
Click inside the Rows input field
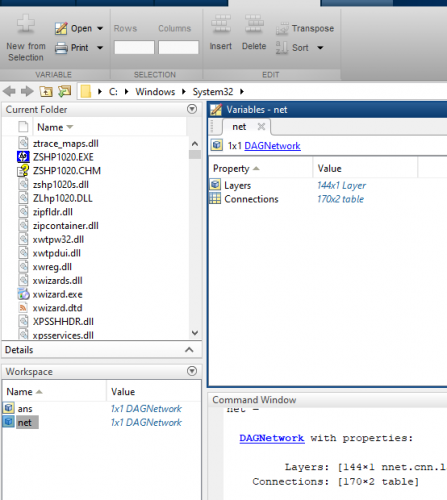(134, 47)
